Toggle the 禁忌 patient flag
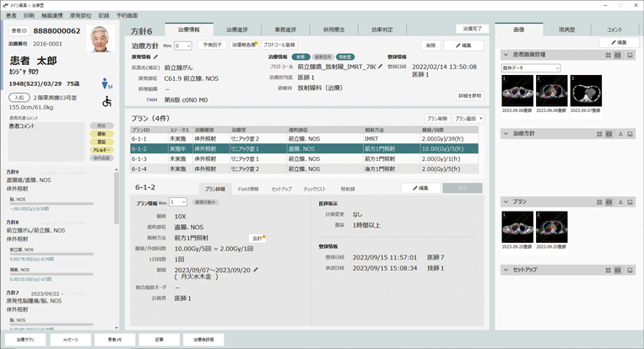Viewport: 644px width, 349px height. 101,142
